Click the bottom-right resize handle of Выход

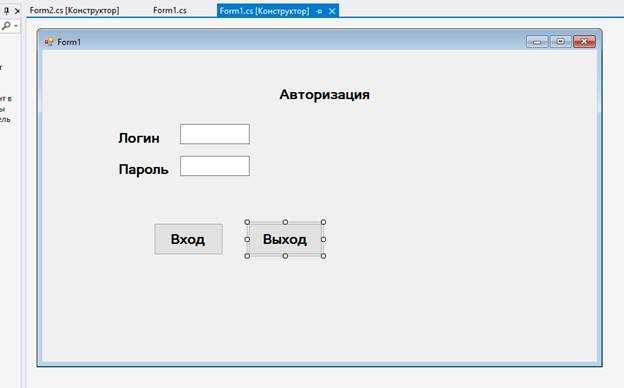[323, 256]
